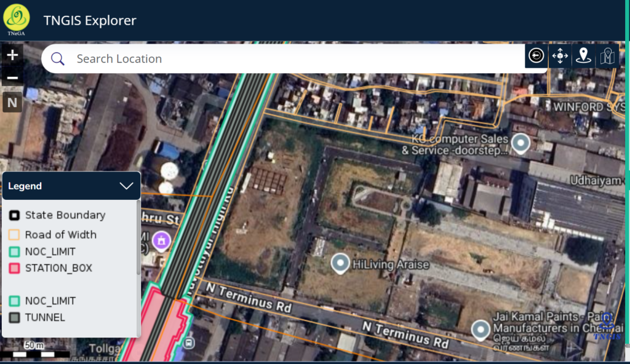This screenshot has height=364, width=630.
Task: Select the KC computer Sales map pin
Action: pos(521,143)
